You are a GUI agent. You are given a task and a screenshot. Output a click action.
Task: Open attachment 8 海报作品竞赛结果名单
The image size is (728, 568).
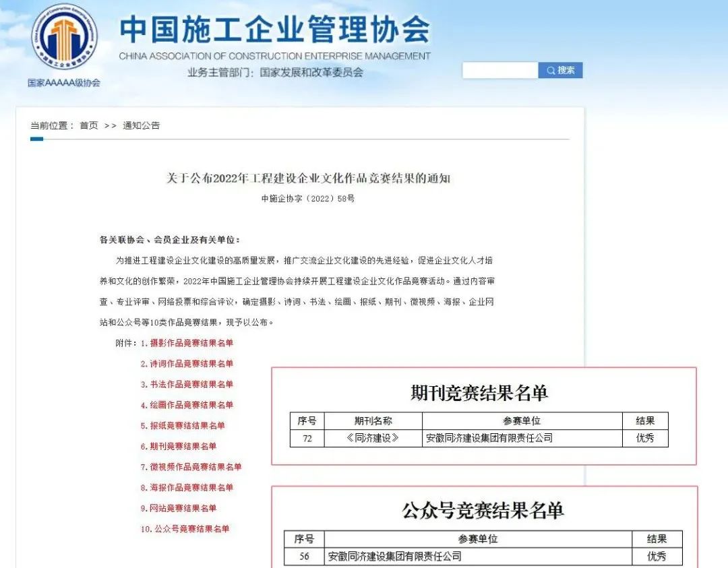coord(187,487)
